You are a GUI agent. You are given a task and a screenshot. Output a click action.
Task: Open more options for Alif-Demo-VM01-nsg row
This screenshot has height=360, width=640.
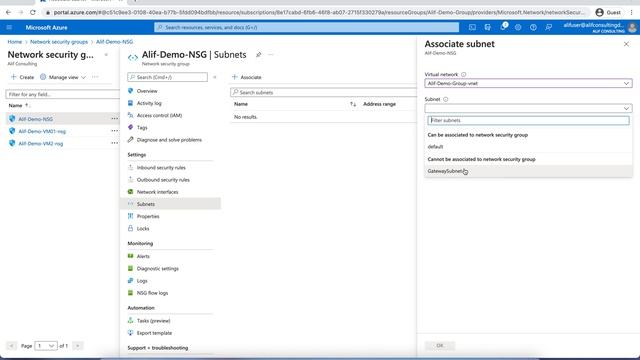point(114,131)
